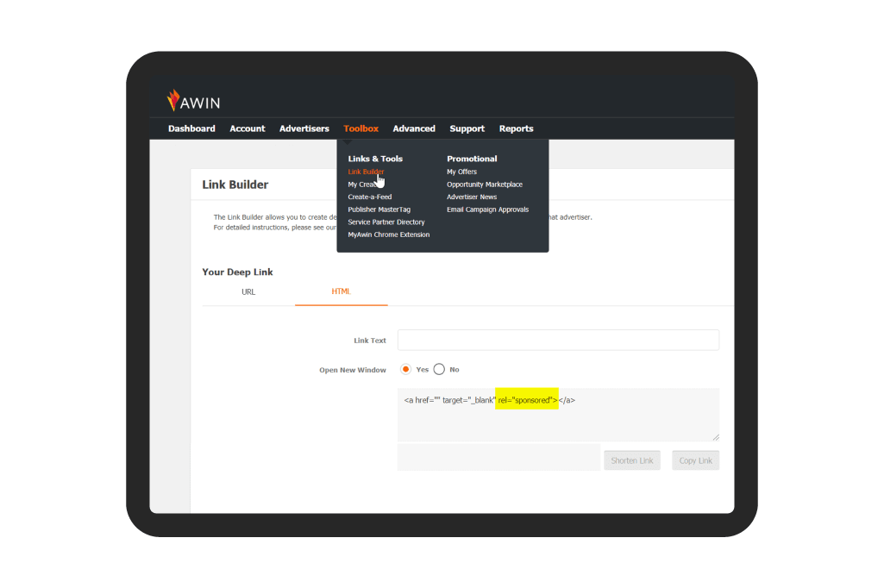This screenshot has height=588, width=884.
Task: Expand the Support dropdown menu
Action: coord(467,128)
